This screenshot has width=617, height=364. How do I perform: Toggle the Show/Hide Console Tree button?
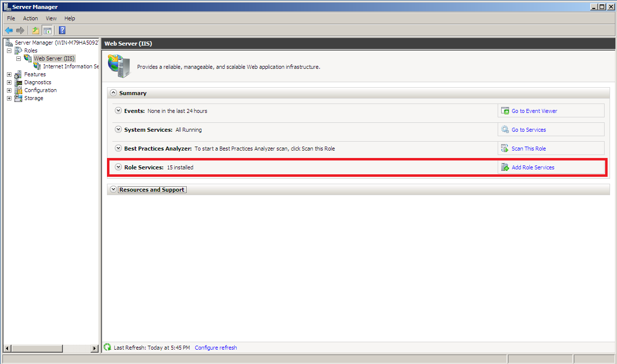coord(47,30)
